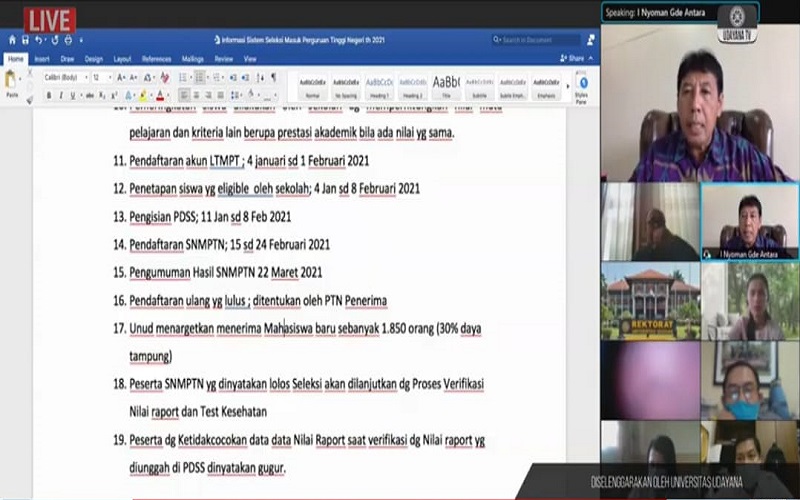
Task: Switch to the Insert ribbon tab
Action: (x=42, y=59)
